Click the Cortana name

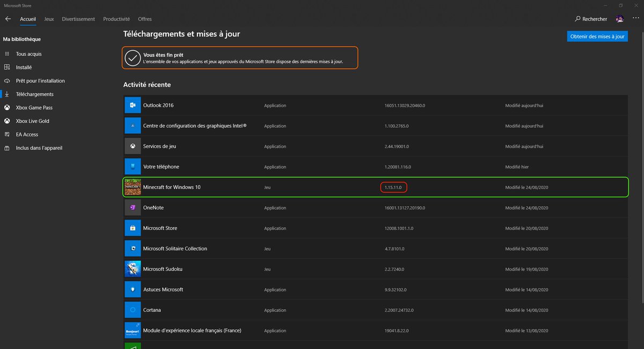click(152, 309)
